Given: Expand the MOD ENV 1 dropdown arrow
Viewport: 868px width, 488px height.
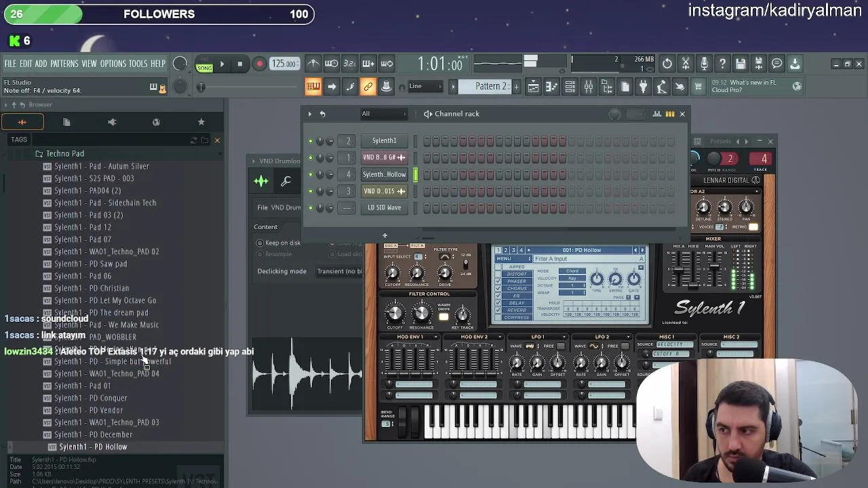Looking at the screenshot, I should point(435,337).
